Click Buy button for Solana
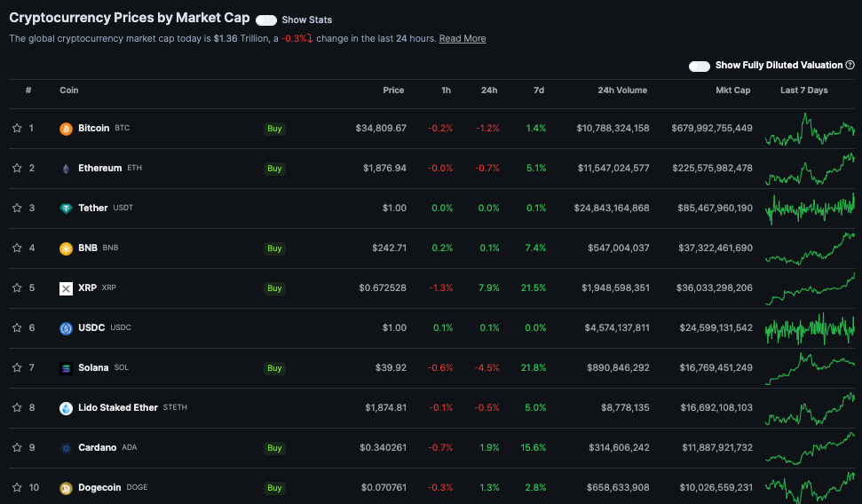 click(274, 368)
